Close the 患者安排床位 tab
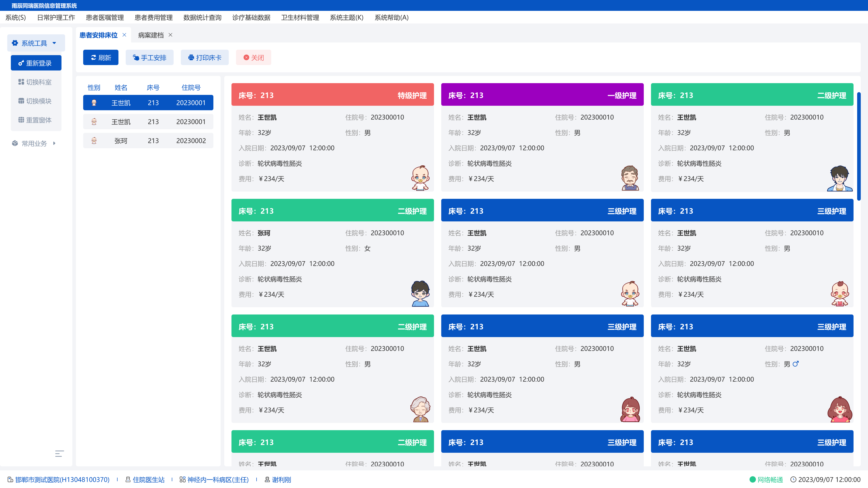Viewport: 868px width, 488px height. coord(124,35)
